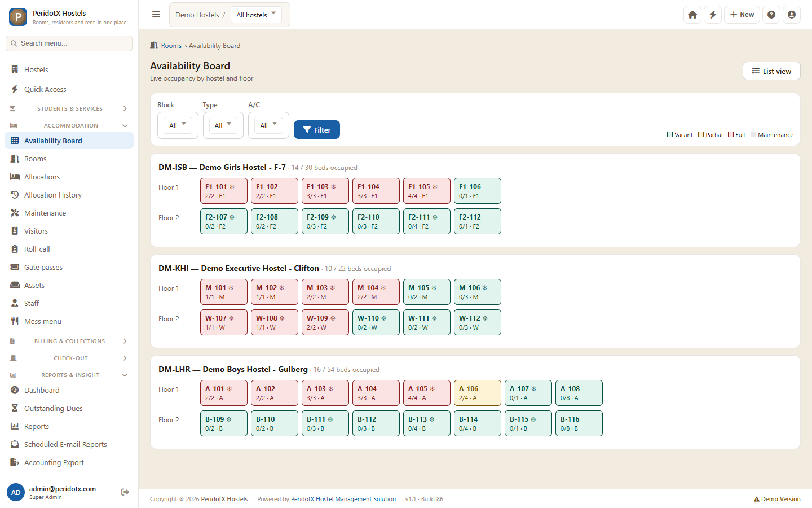Click the Demo Hostels breadcrumb
This screenshot has height=508, width=812.
[197, 15]
